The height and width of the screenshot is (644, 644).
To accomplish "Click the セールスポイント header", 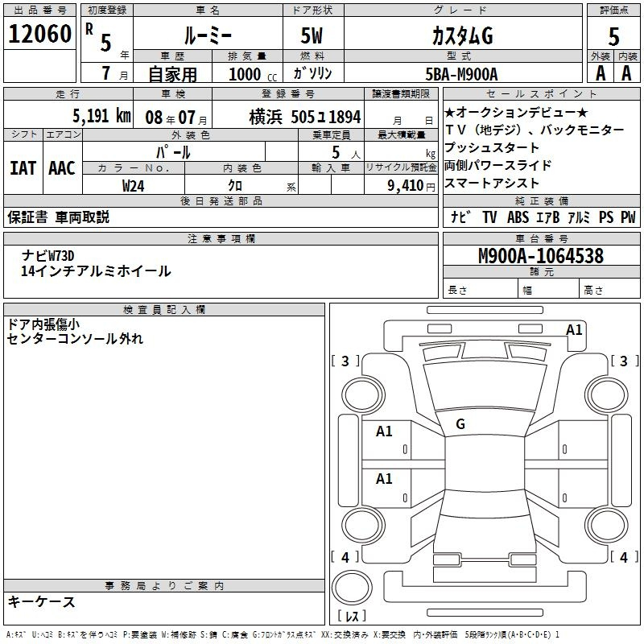I will click(x=541, y=93).
